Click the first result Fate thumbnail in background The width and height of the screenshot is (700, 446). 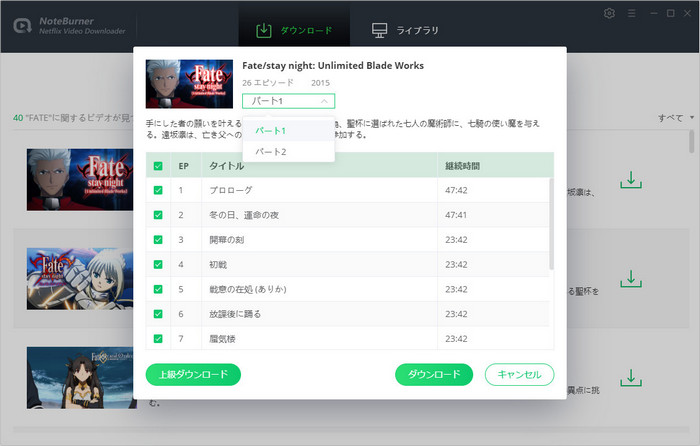(x=80, y=180)
